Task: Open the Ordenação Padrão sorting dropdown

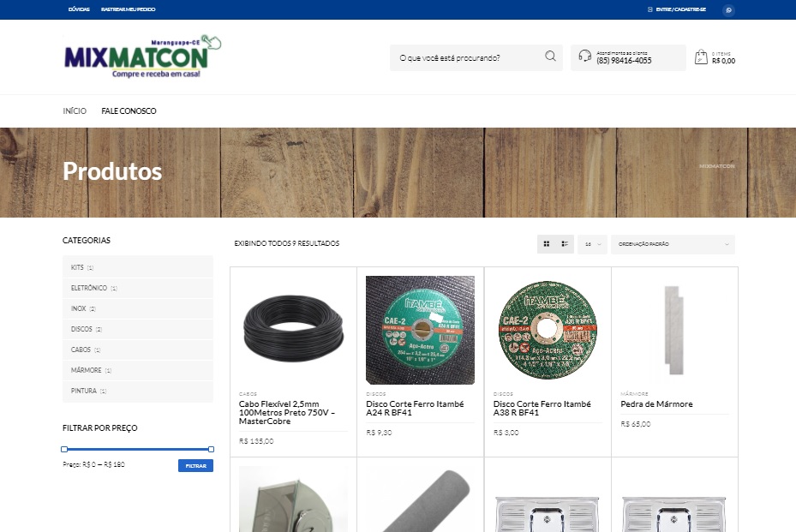Action: point(673,244)
